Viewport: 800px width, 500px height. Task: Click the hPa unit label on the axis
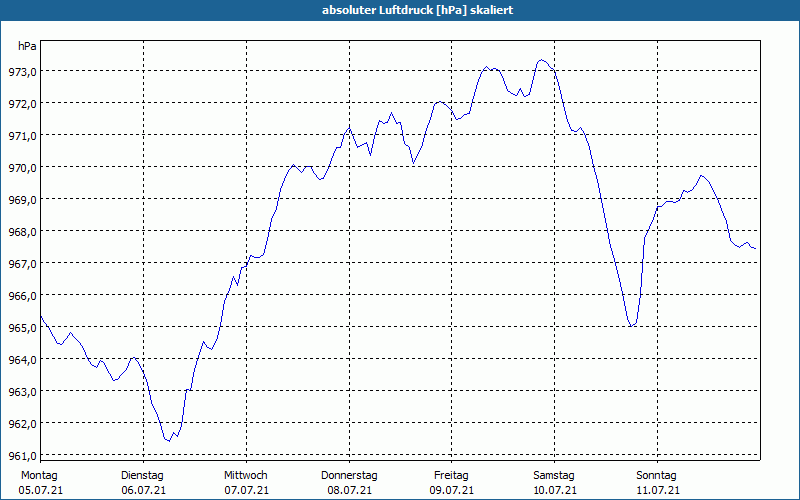pyautogui.click(x=27, y=46)
